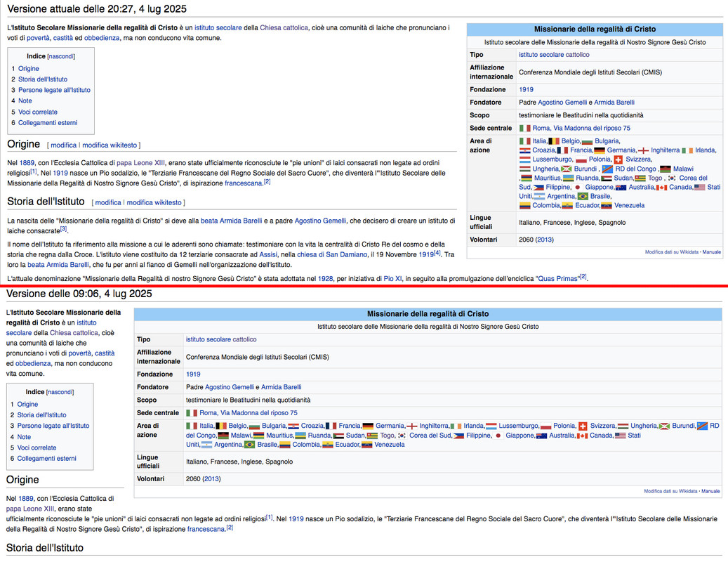
Task: Open Pio XI link in current version
Action: [392, 279]
